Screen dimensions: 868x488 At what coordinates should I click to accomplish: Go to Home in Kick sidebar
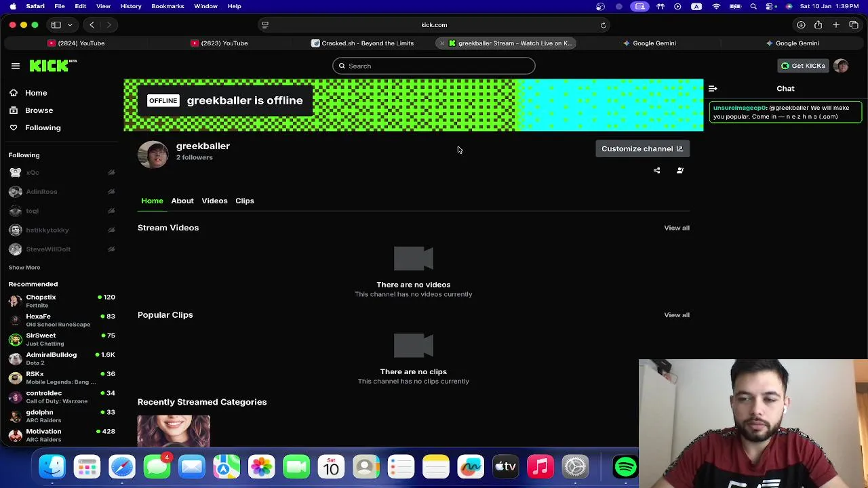pyautogui.click(x=36, y=93)
